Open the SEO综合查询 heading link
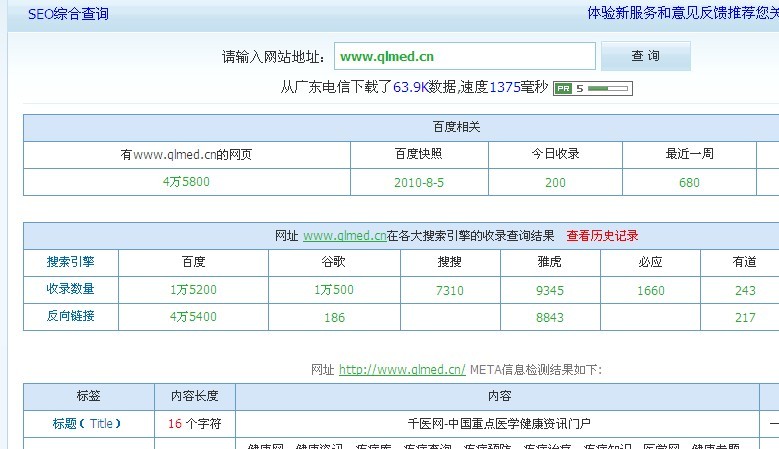The height and width of the screenshot is (449, 779). pos(68,14)
